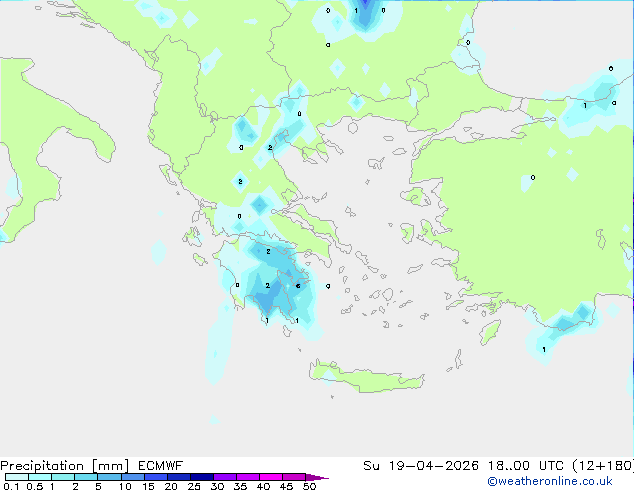This screenshot has width=634, height=490.
Task: Click the 'ECMWF' model label
Action: tap(161, 466)
